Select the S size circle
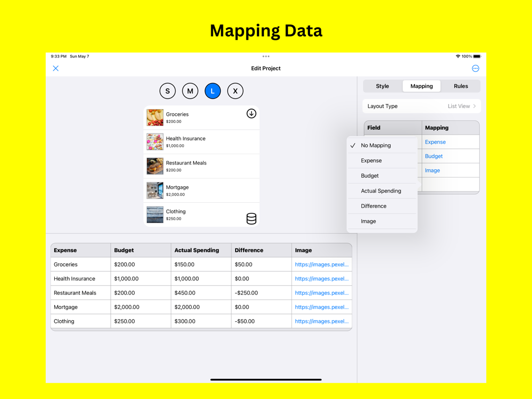Screen dimensions: 532x399 (x=167, y=91)
